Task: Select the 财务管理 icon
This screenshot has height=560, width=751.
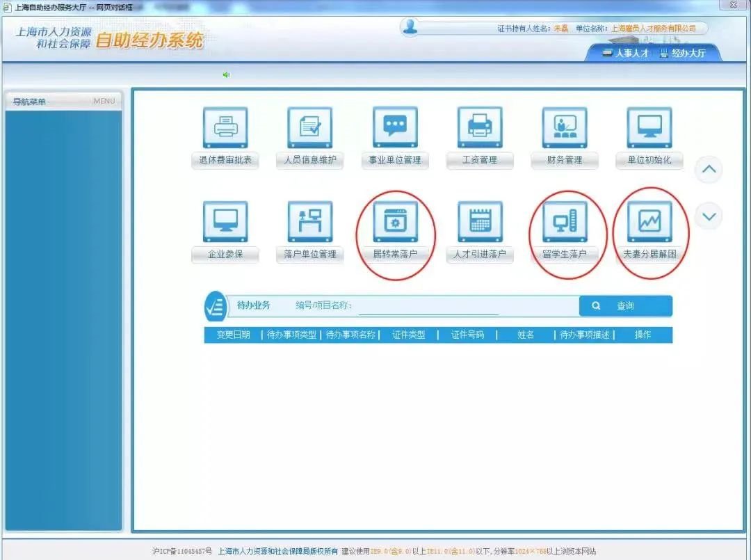Action: coord(565,128)
